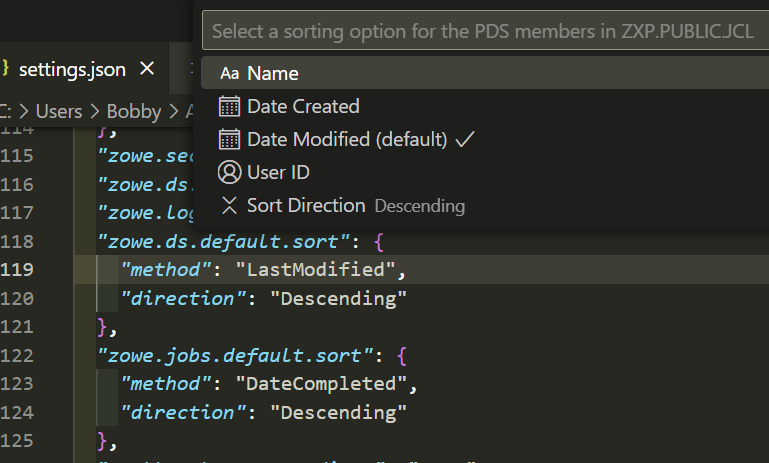Screen dimensions: 769x463
Task: Click the opening brace on line 122
Action: [402, 356]
